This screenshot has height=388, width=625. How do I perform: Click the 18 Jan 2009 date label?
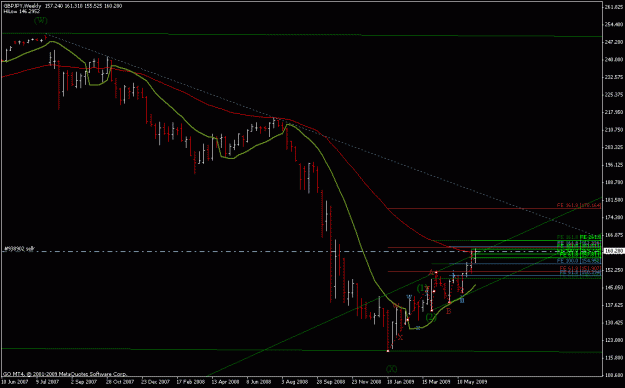tap(401, 382)
